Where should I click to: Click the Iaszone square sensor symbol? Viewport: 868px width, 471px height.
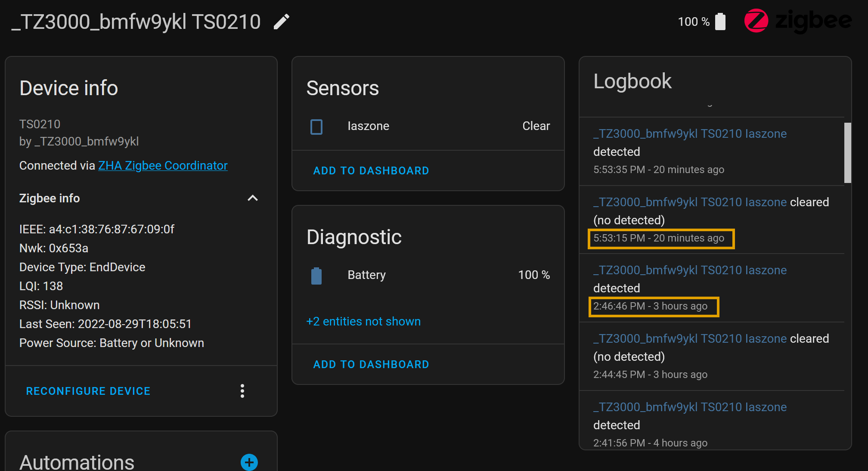(316, 127)
